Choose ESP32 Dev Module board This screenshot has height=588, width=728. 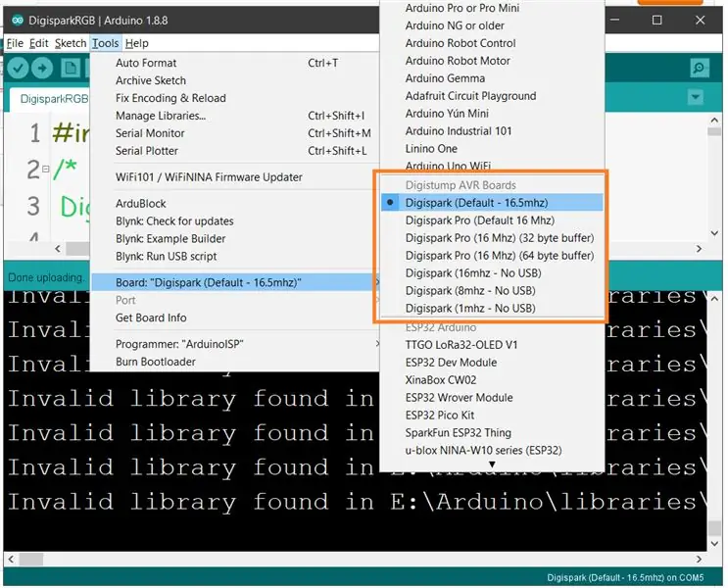pyautogui.click(x=492, y=363)
